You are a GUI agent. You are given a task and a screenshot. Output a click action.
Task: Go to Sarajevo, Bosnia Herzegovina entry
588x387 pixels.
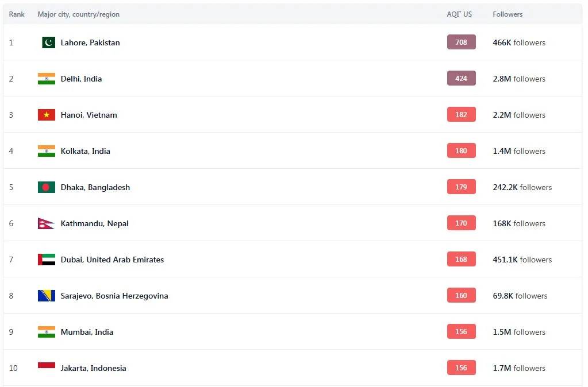click(114, 296)
